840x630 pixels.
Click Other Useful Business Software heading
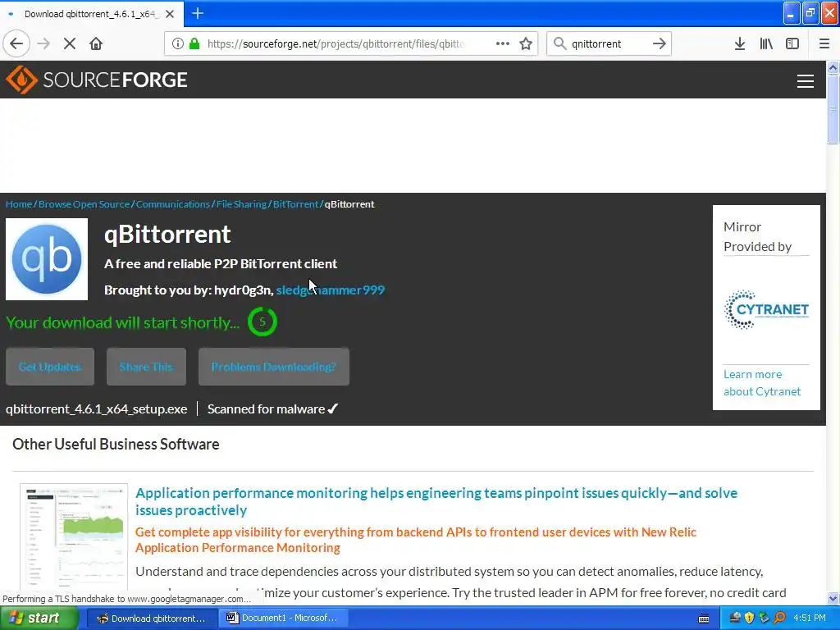pos(116,444)
